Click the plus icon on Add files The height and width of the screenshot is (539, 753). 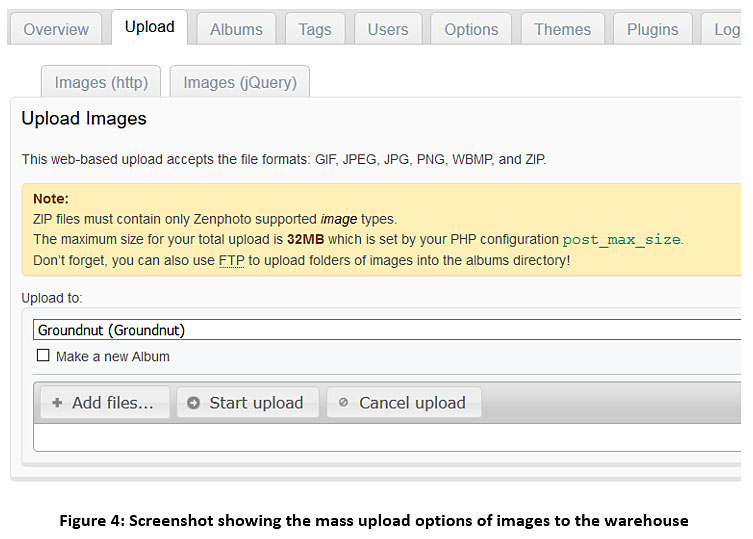pos(57,403)
